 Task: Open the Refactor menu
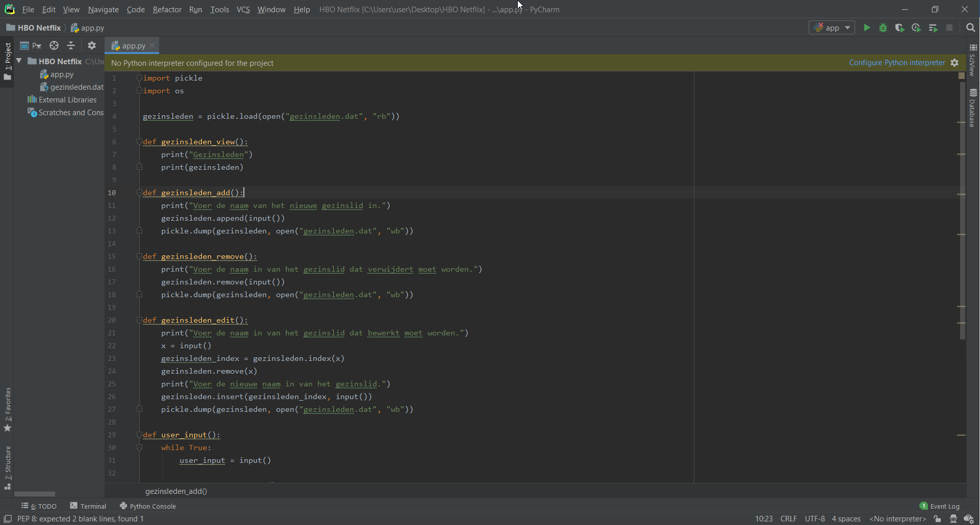[x=167, y=9]
